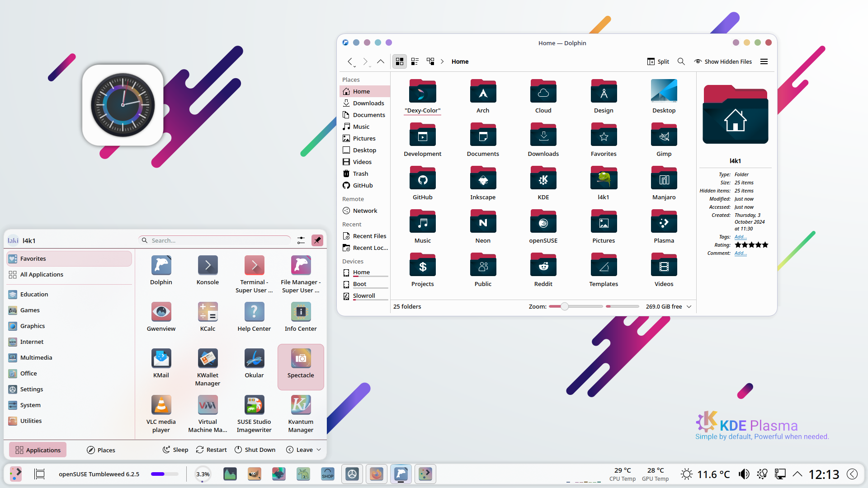
Task: Launch Konsole from the favorites grid
Action: tap(208, 270)
